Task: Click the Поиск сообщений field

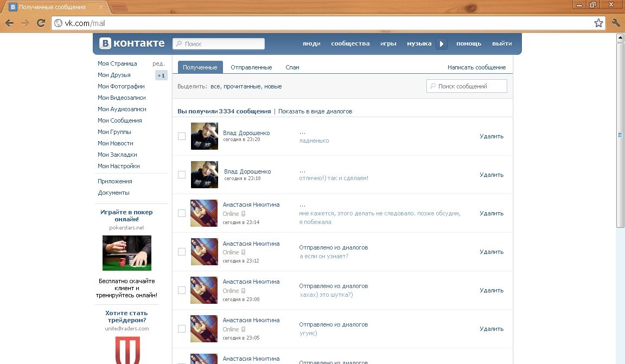Action: [467, 86]
